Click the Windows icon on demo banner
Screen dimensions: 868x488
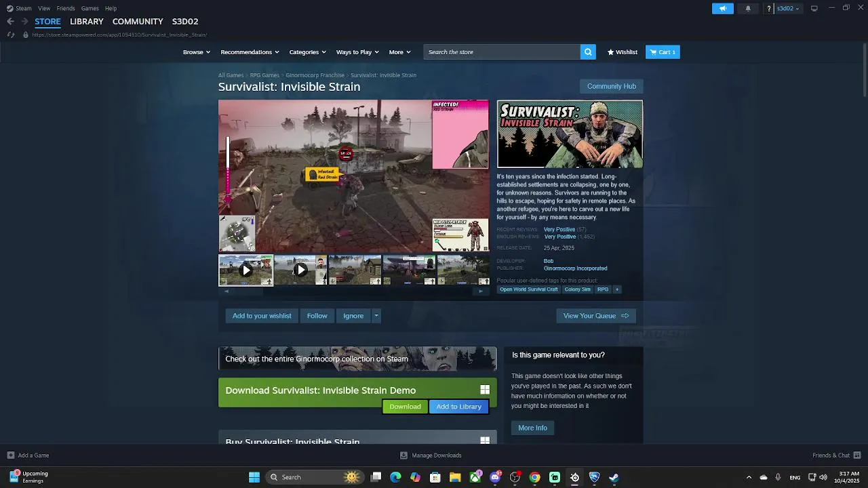pos(485,390)
